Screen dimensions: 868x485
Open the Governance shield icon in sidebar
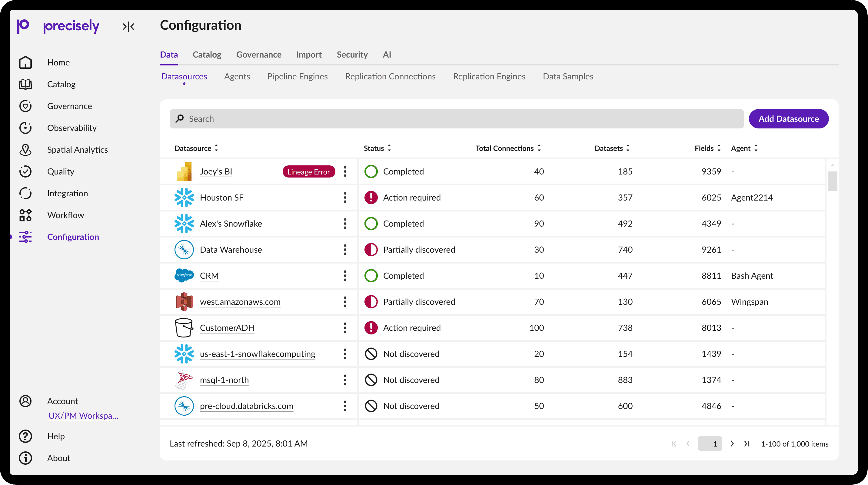(25, 106)
